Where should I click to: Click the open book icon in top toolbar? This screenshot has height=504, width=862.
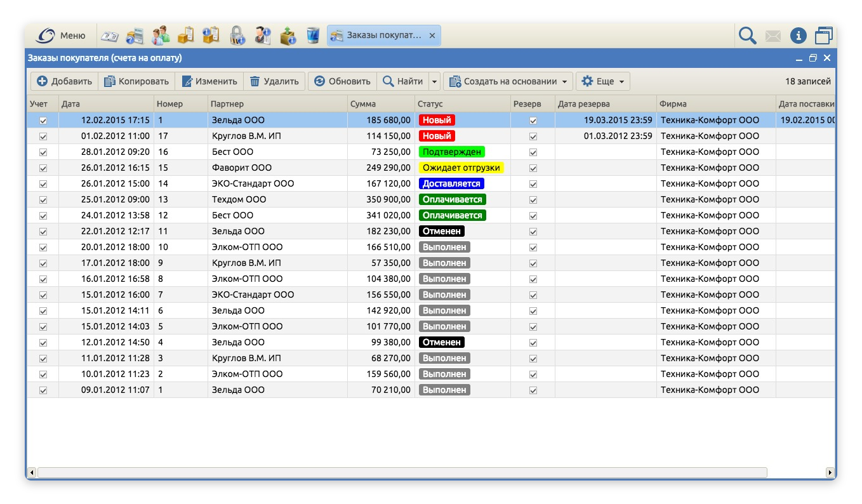[110, 36]
